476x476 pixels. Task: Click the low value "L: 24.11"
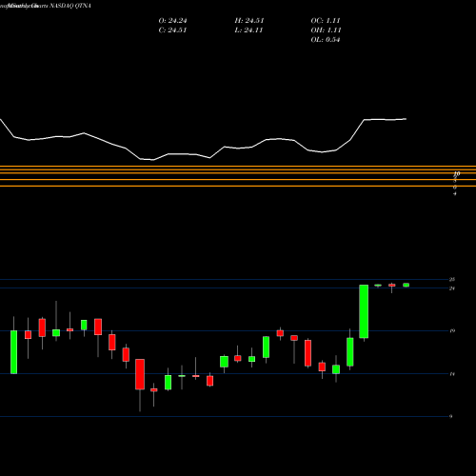point(248,30)
